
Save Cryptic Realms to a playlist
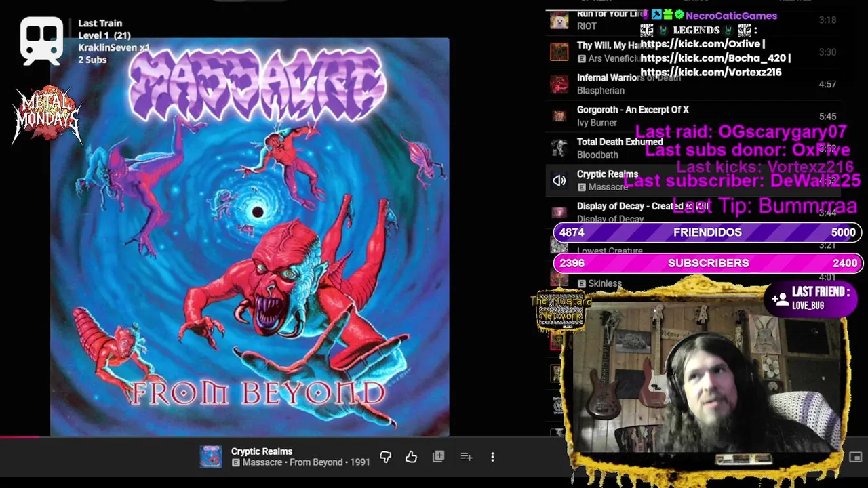pos(439,456)
